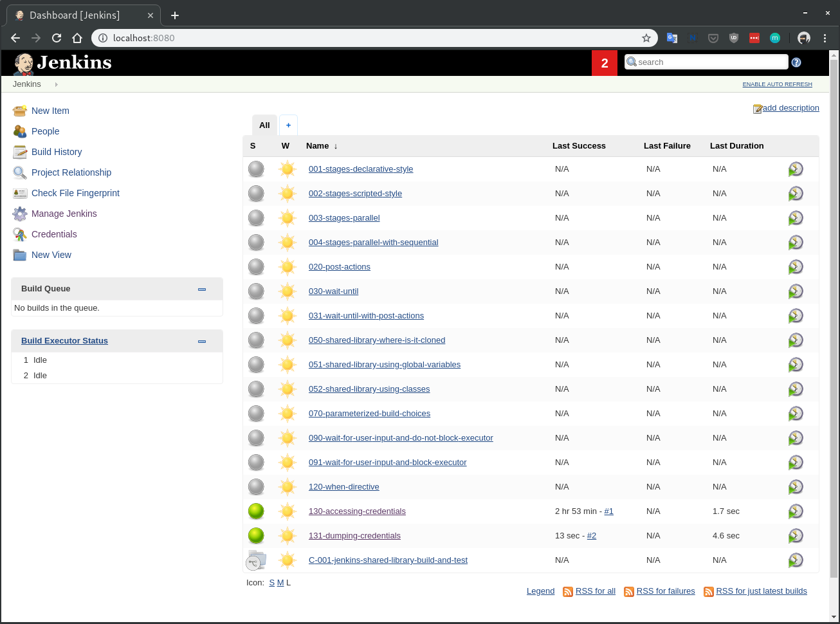Open Build History in sidebar

tap(57, 152)
